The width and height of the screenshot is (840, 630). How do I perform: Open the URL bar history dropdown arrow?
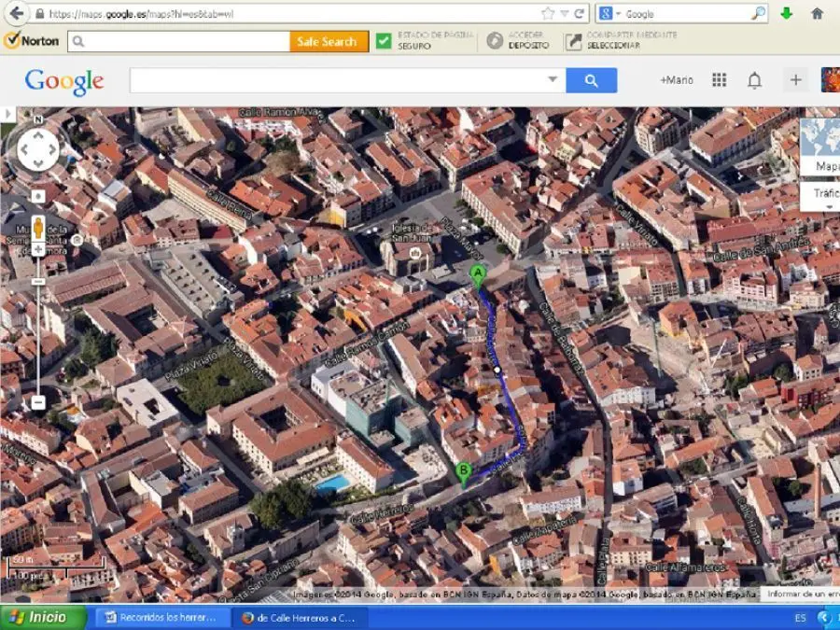point(564,13)
